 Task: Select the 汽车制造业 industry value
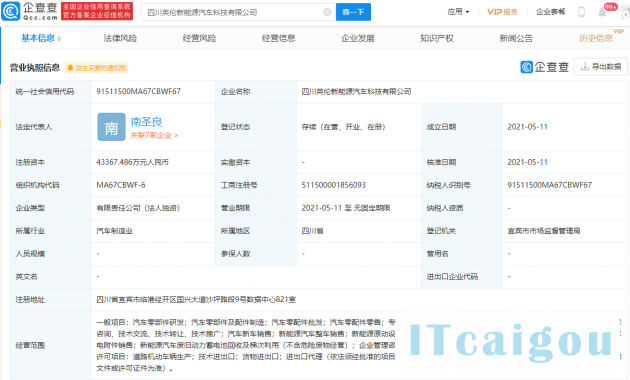[114, 231]
